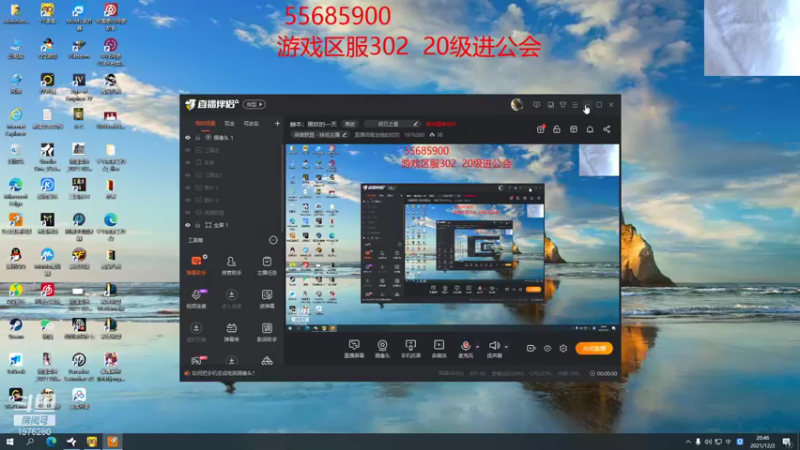Toggle visibility of 摄像头 1 source
Viewport: 800px width, 450px height.
pyautogui.click(x=188, y=138)
